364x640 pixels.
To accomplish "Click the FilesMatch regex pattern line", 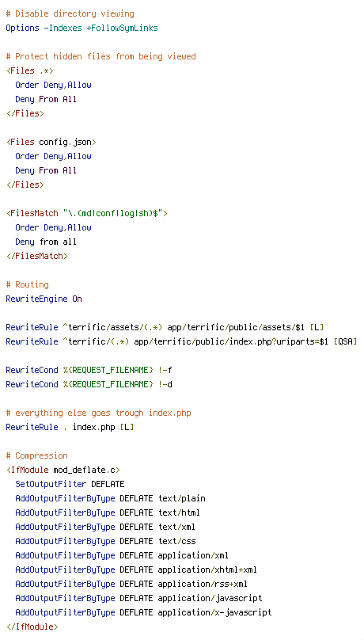I will pyautogui.click(x=86, y=214).
